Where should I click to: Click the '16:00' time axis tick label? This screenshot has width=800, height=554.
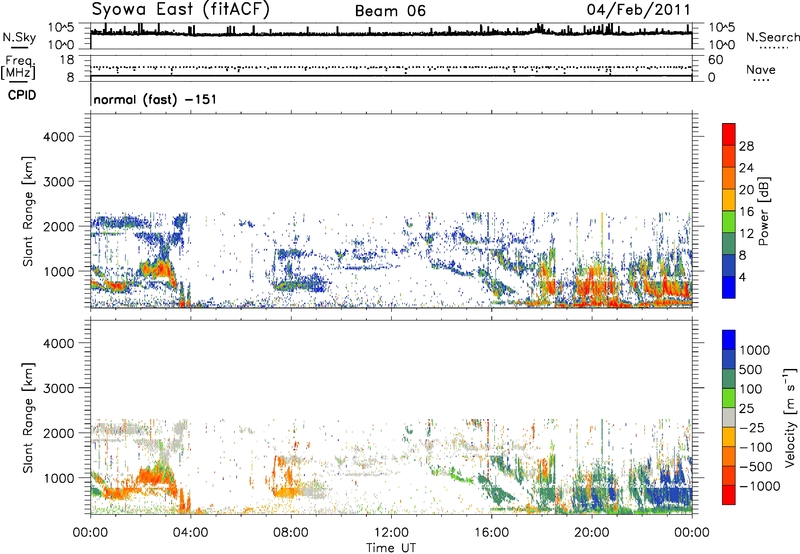tap(491, 533)
